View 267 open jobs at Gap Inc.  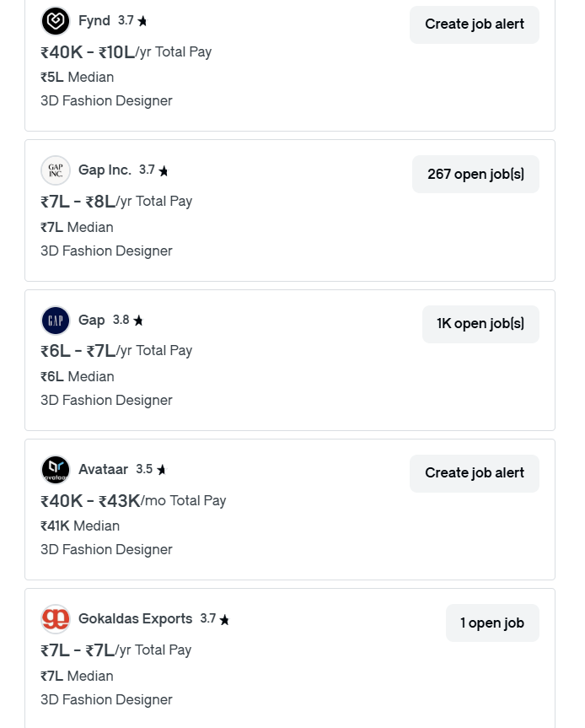click(475, 174)
